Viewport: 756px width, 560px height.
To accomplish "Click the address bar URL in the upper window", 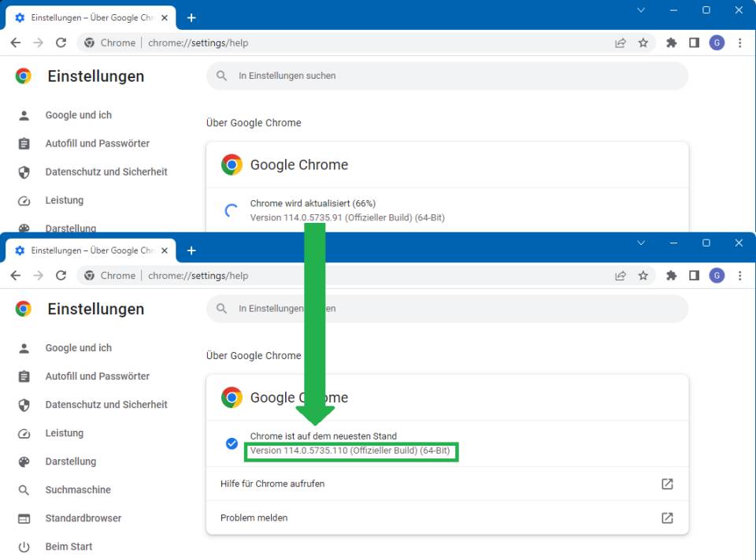I will 198,43.
